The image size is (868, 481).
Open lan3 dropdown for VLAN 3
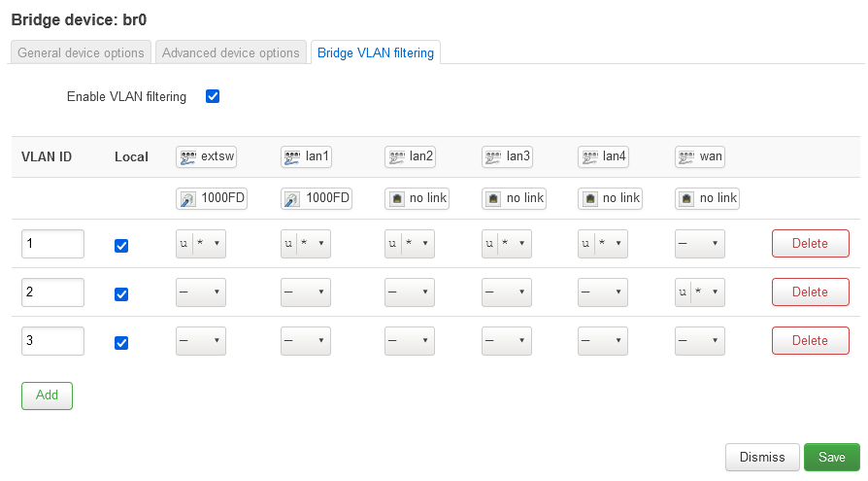click(507, 341)
